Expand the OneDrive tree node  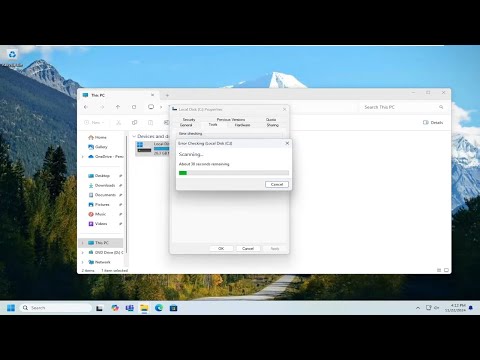[x=83, y=157]
